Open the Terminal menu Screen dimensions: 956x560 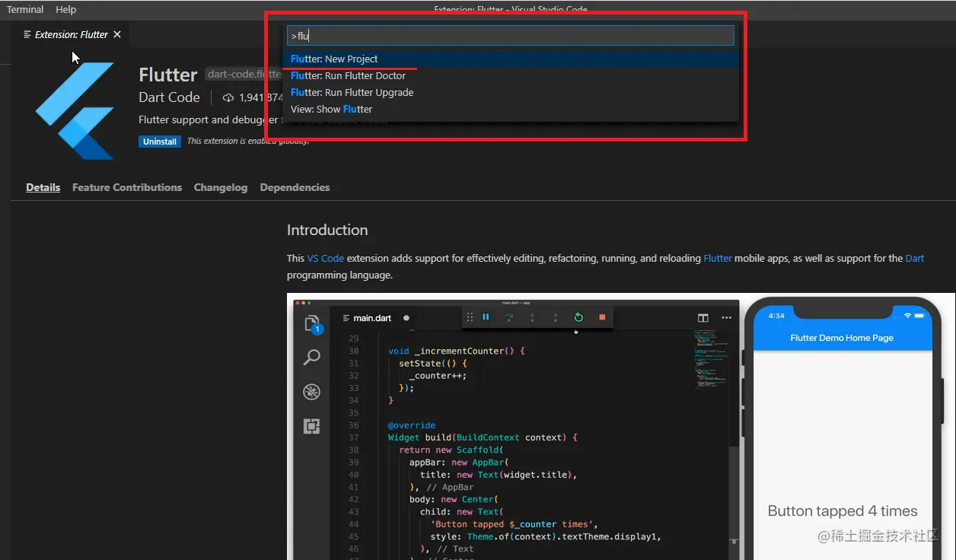pyautogui.click(x=25, y=9)
